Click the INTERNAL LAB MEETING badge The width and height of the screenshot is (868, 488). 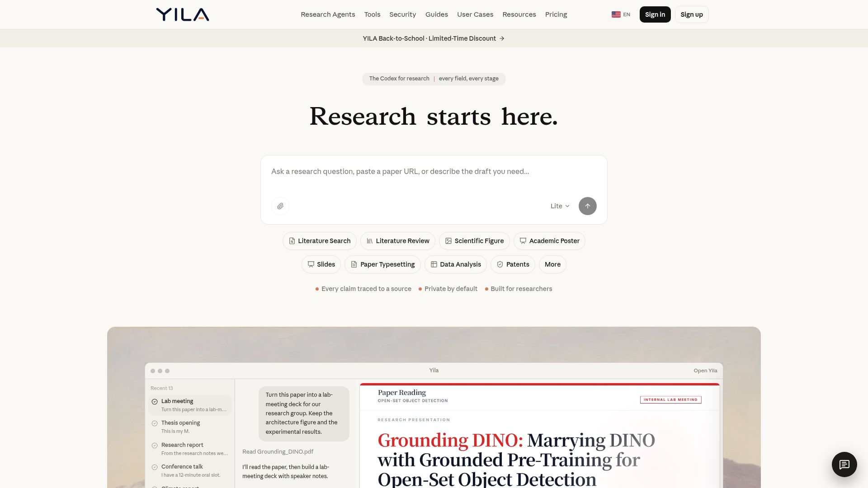[x=670, y=399]
